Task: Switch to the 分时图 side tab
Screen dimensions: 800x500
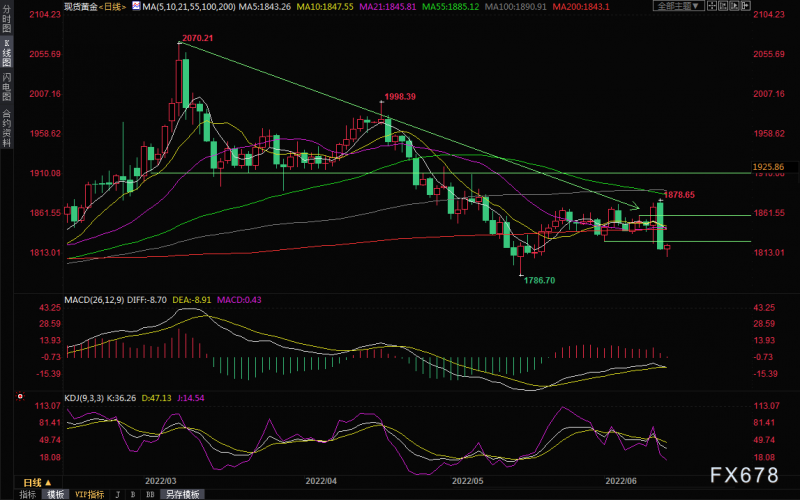Action: click(x=7, y=19)
